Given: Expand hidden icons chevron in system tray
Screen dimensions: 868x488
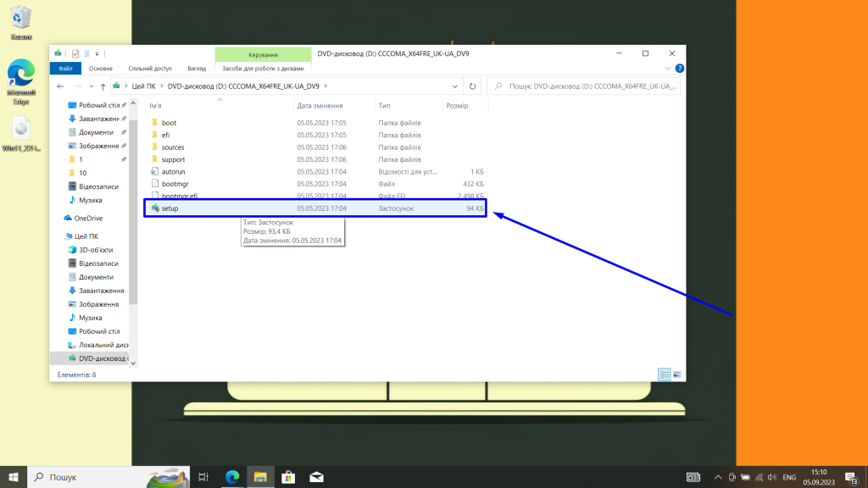Looking at the screenshot, I should pyautogui.click(x=719, y=477).
